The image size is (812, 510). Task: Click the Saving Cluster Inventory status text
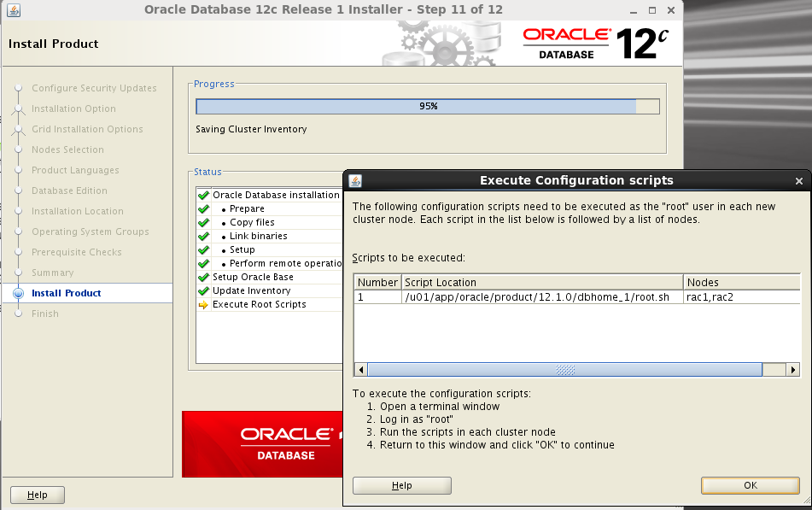(251, 129)
